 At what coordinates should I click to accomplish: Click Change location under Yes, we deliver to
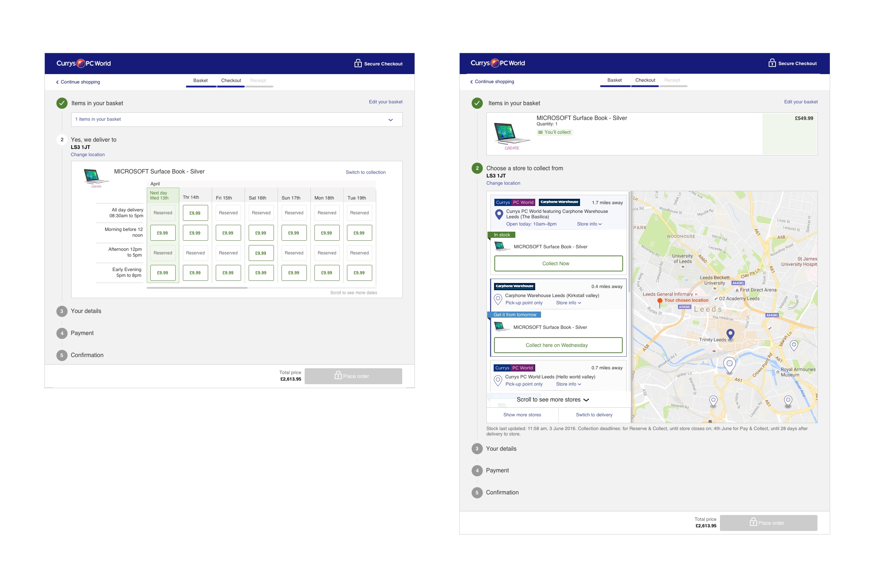point(88,155)
